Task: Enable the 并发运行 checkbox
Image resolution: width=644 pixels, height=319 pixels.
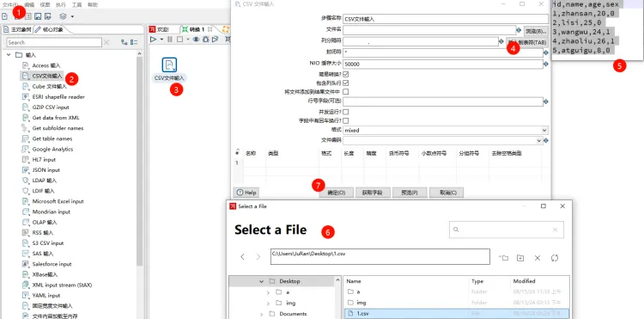Action: tap(346, 112)
